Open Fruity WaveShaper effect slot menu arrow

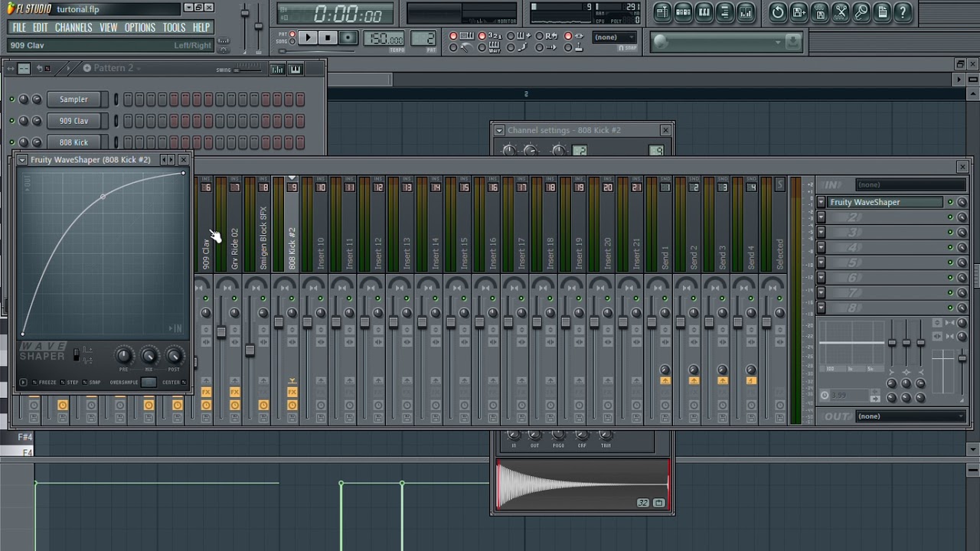[x=821, y=202]
